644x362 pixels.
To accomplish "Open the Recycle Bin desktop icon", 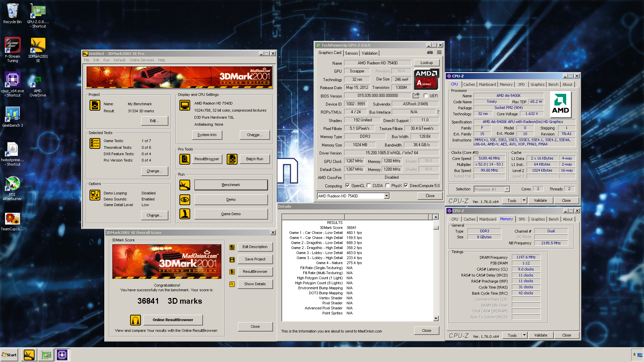I will tap(12, 14).
